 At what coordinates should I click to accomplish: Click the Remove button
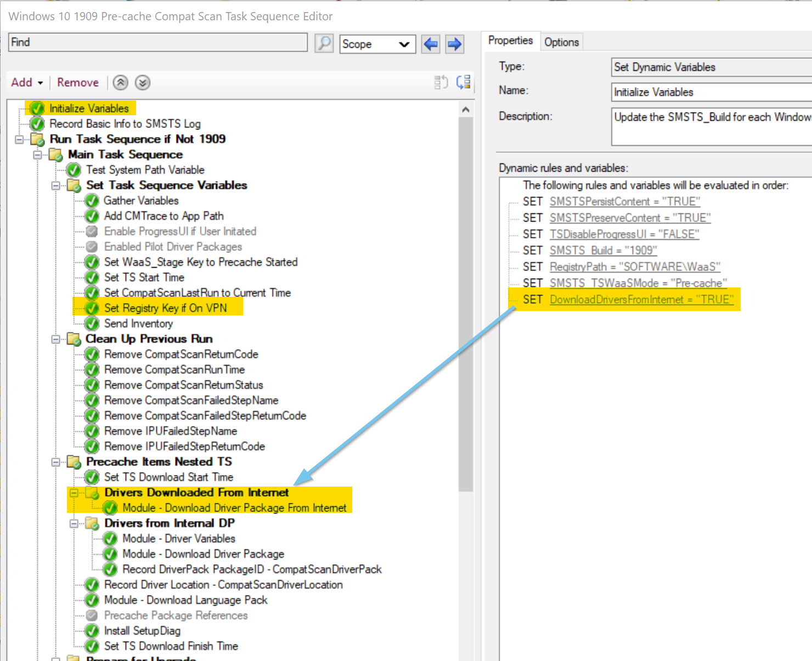(x=77, y=82)
